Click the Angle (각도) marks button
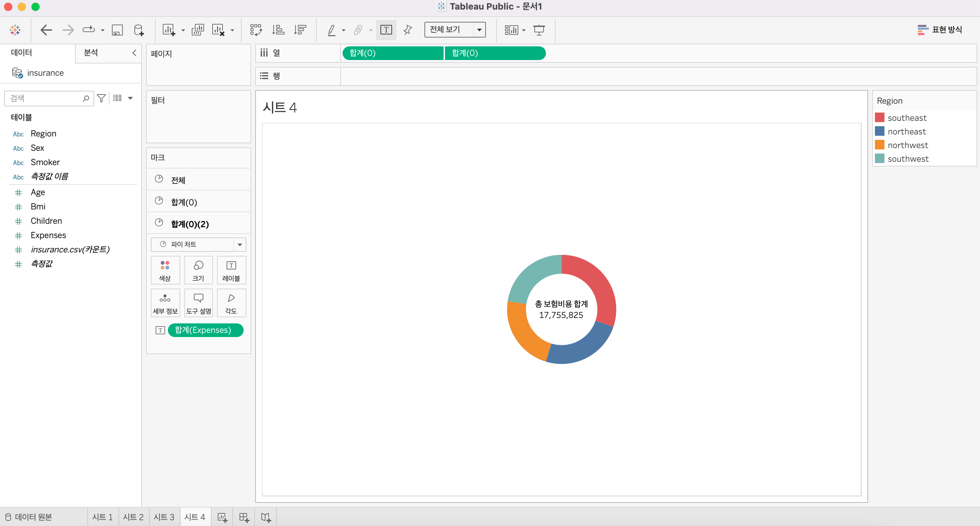The width and height of the screenshot is (980, 526). click(231, 303)
